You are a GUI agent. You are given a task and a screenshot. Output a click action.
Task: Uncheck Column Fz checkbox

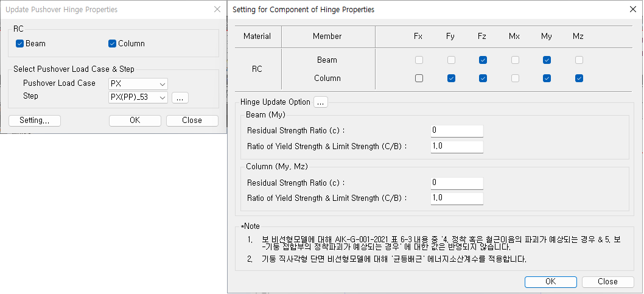click(483, 78)
